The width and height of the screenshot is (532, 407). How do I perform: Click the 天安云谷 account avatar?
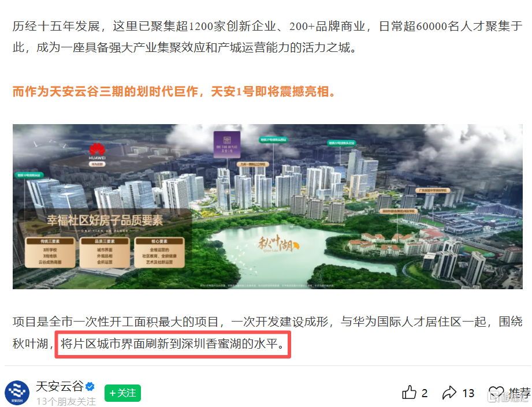(17, 393)
